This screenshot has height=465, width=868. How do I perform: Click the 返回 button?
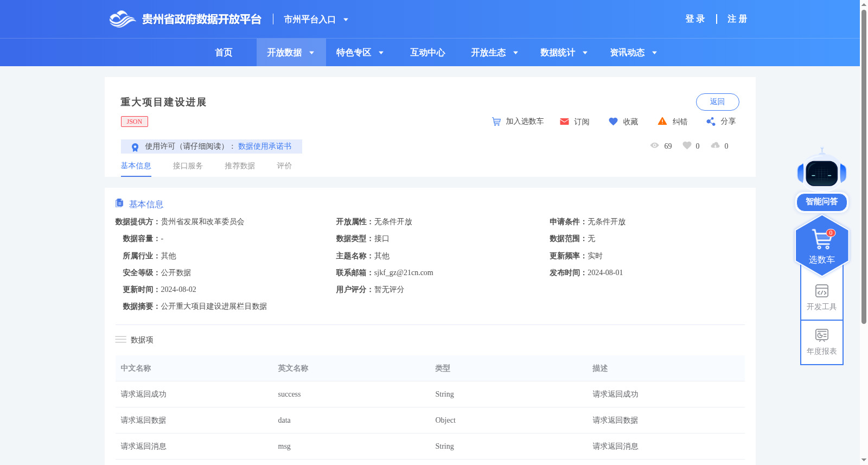click(717, 102)
